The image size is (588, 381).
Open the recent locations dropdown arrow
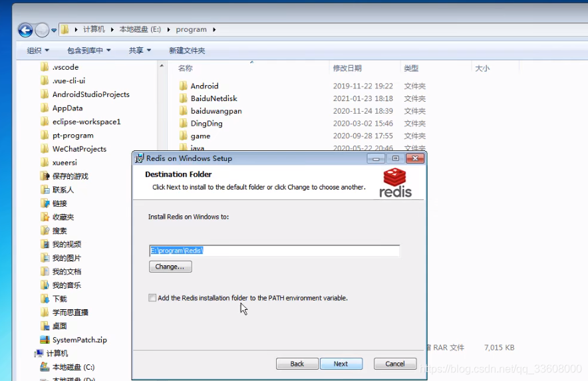(54, 30)
